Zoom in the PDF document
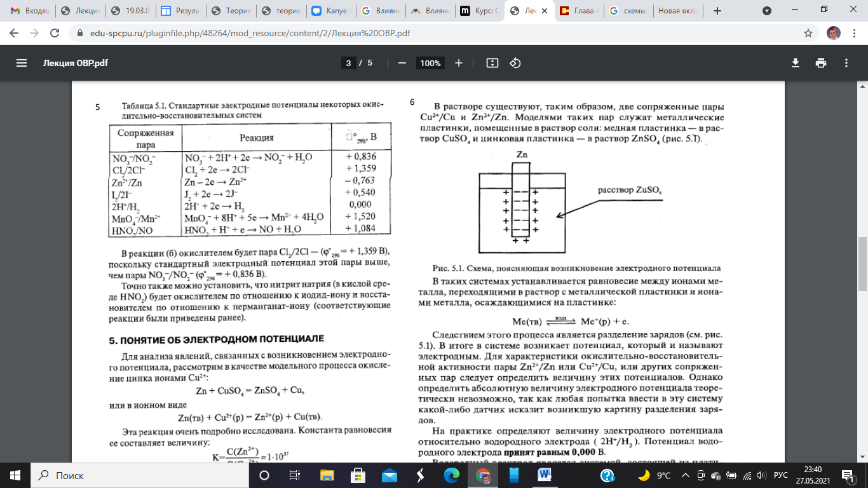The height and width of the screenshot is (488, 868). 459,63
